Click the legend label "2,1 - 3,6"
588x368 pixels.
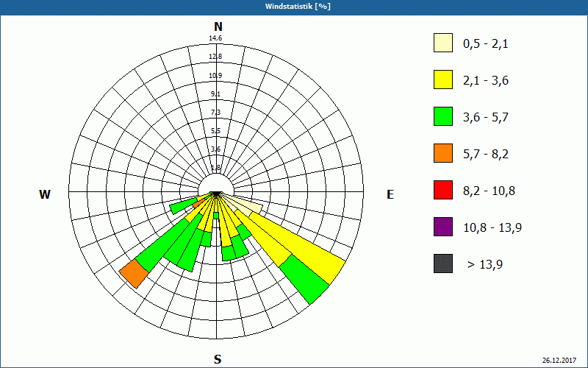[x=486, y=81]
